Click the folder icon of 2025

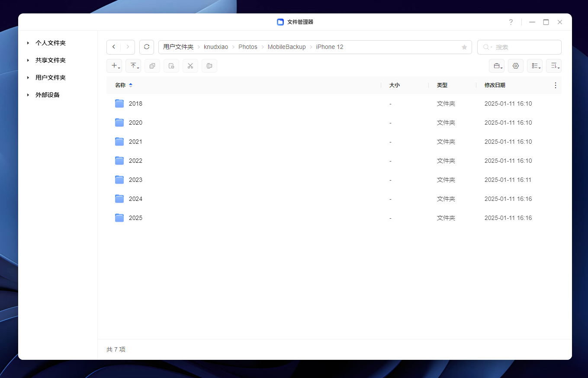click(119, 218)
